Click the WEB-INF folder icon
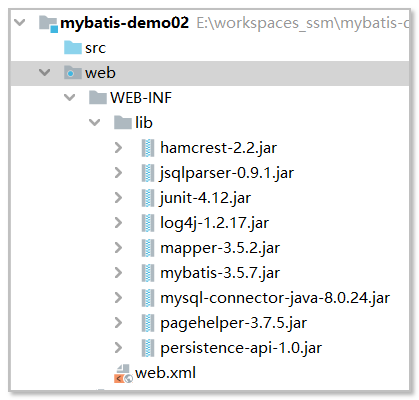Screen dimensions: 419x400 [98, 98]
